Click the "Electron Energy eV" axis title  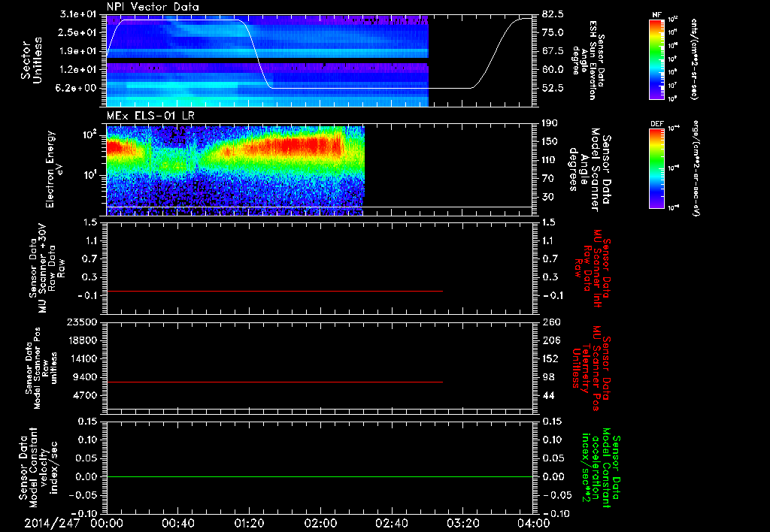pyautogui.click(x=54, y=169)
